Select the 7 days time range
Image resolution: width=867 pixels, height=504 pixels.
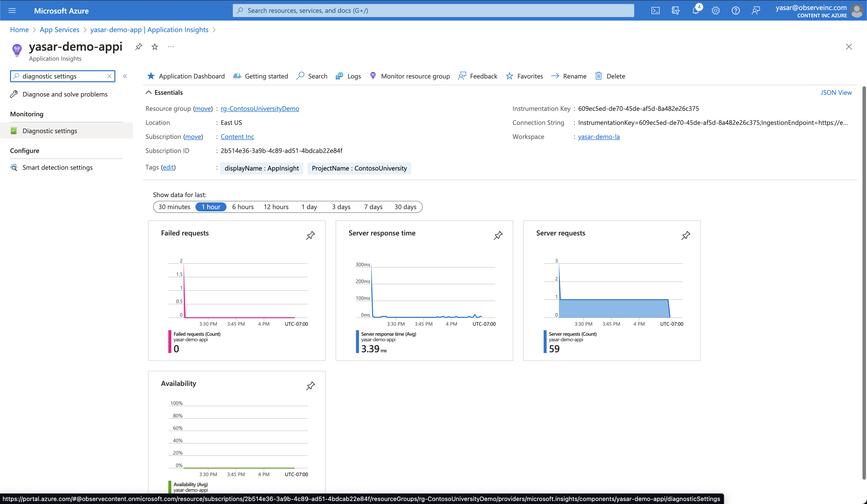coord(373,207)
